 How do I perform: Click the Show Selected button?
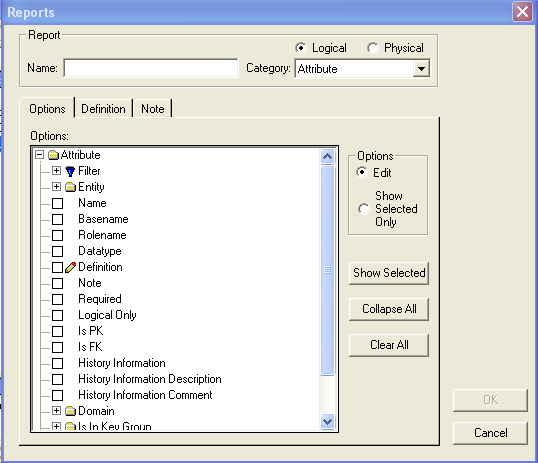(389, 273)
